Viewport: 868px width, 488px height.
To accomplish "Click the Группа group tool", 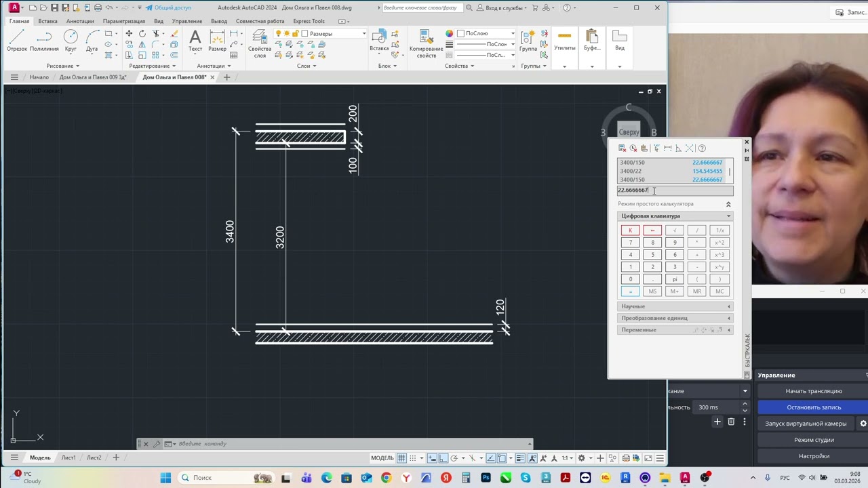I will tap(528, 41).
